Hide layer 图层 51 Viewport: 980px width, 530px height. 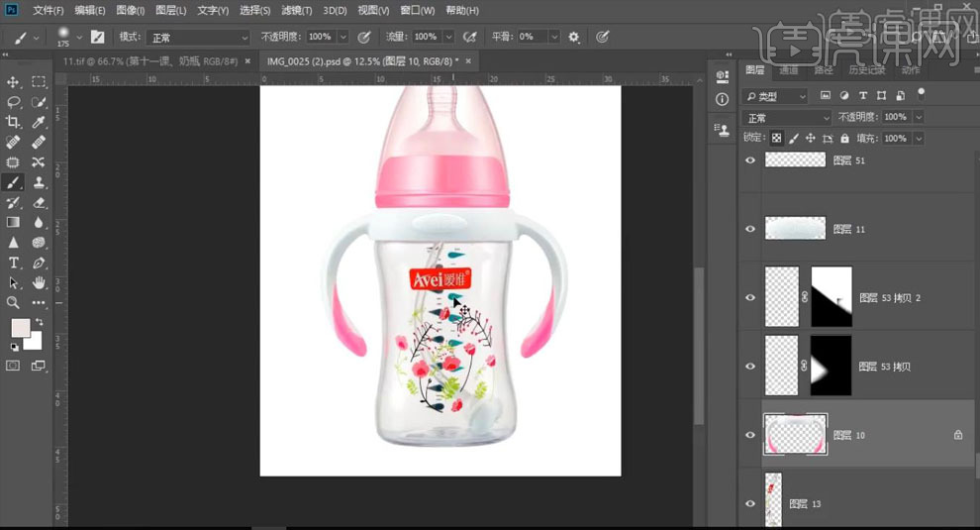pos(750,160)
